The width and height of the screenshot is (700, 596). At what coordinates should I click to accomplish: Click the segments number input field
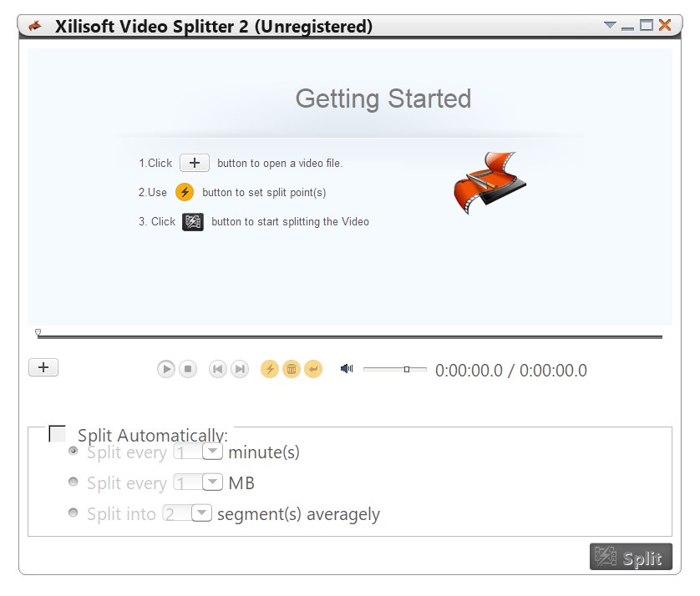coord(177,513)
